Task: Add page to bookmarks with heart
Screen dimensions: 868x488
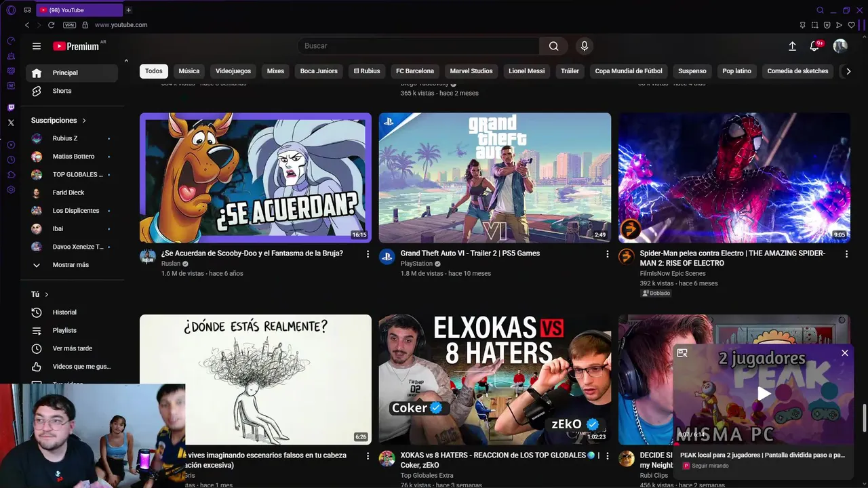Action: [x=852, y=25]
